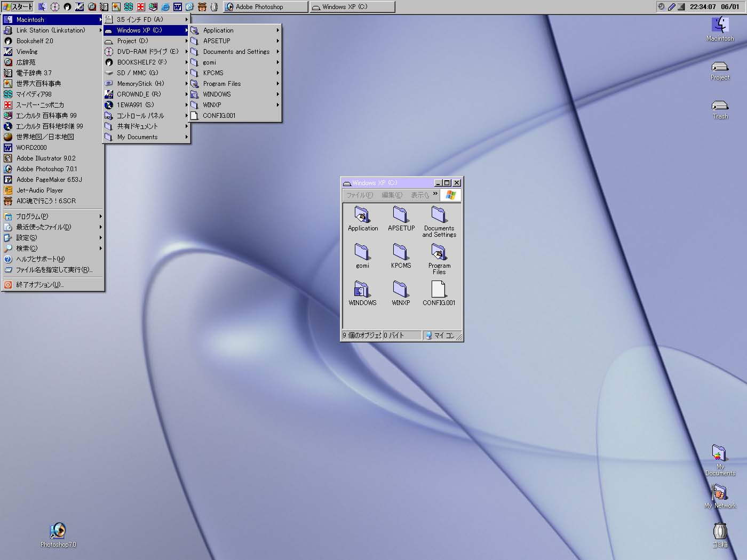
Task: Switch to Windows XP (C:) taskbar button
Action: [352, 7]
